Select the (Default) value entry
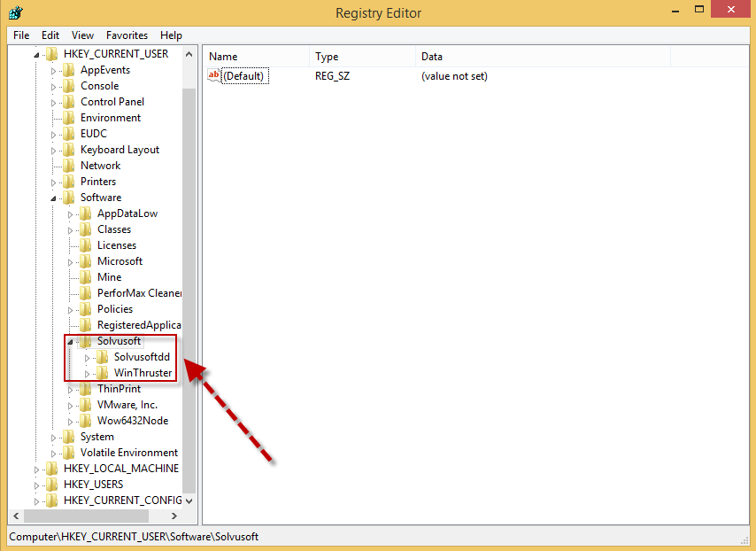This screenshot has width=756, height=551. click(245, 76)
